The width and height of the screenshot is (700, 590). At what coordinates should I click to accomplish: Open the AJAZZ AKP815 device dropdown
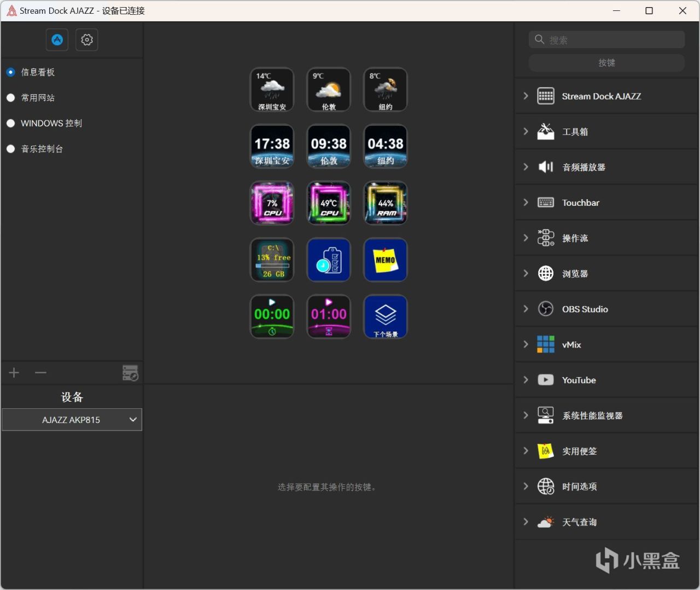coord(72,420)
